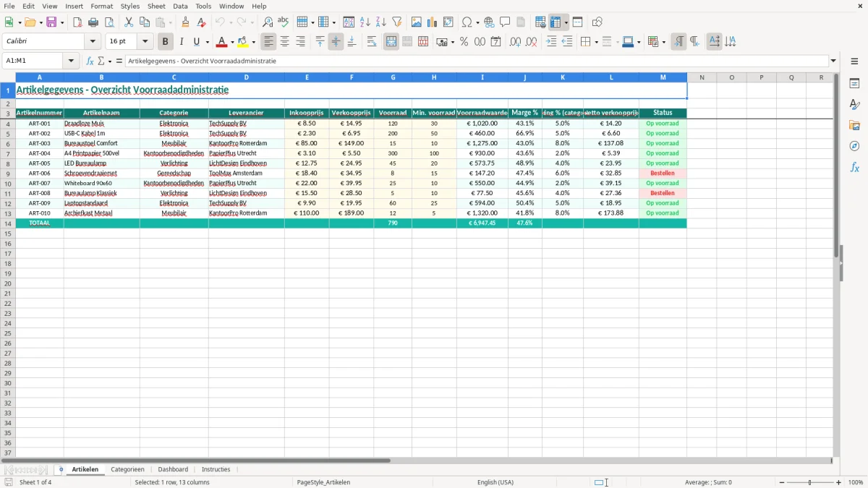
Task: Click the Print icon
Action: (93, 22)
